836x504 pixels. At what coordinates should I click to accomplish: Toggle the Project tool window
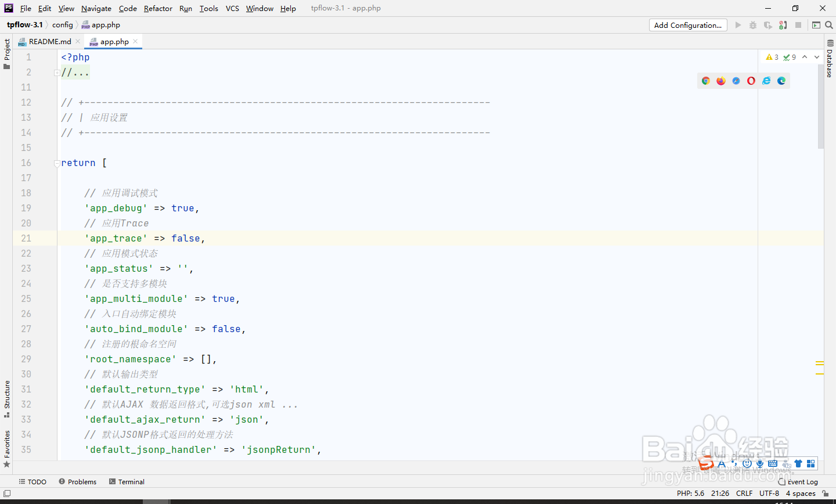(7, 54)
